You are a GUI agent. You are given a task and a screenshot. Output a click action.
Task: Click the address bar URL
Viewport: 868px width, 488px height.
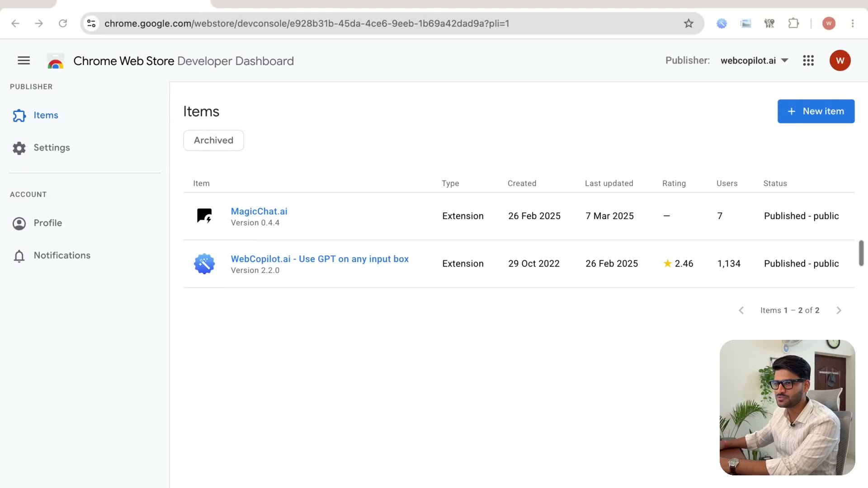point(307,23)
